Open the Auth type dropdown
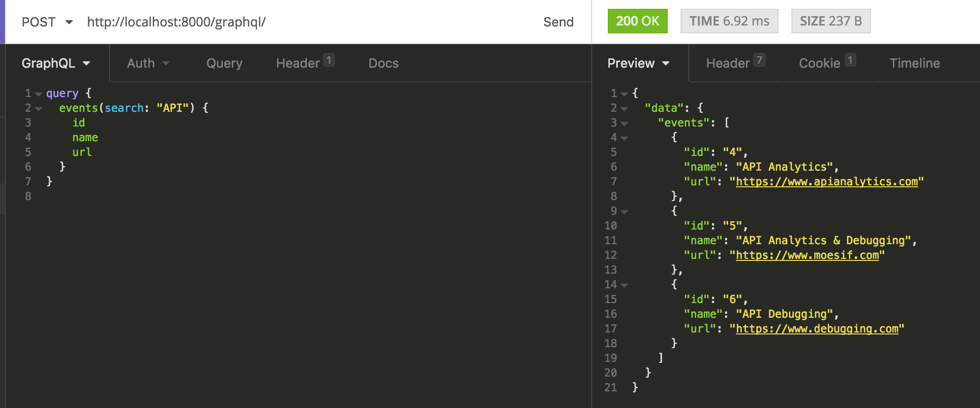The width and height of the screenshot is (980, 408). pos(147,63)
